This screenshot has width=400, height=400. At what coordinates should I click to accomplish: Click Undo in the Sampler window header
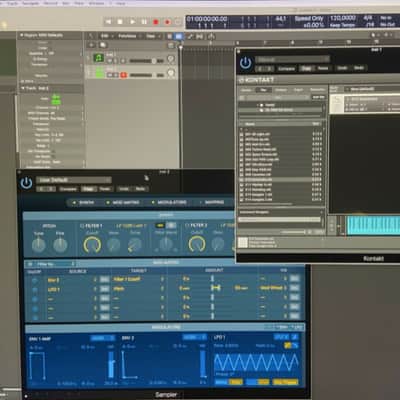click(124, 189)
